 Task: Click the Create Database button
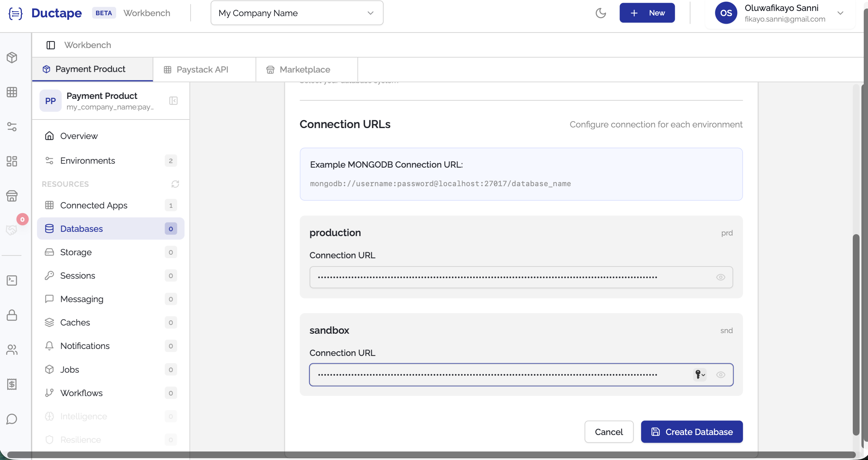[x=691, y=432]
